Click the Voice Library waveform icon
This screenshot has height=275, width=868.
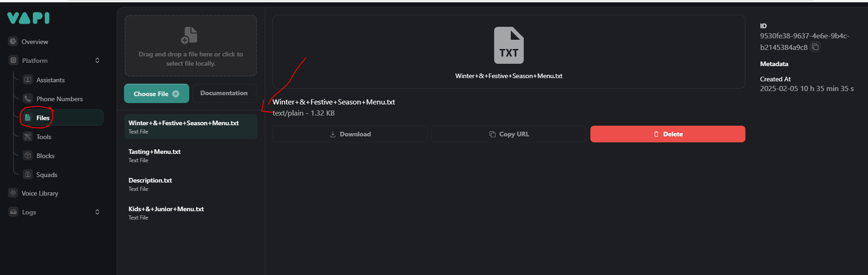coord(13,193)
